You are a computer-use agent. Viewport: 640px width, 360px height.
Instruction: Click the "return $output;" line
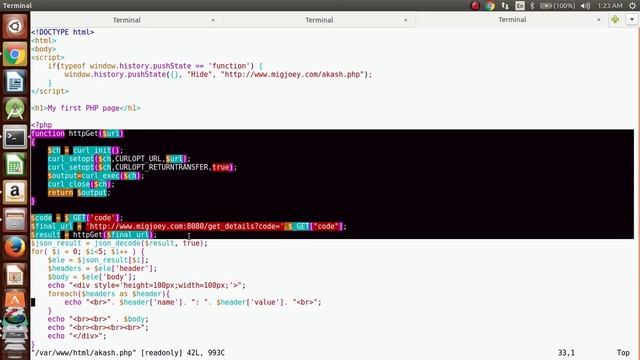[x=79, y=193]
